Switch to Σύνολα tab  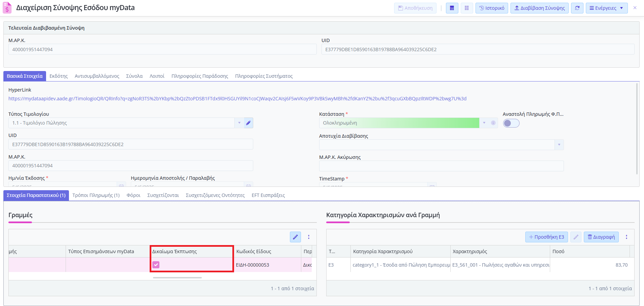click(x=134, y=76)
